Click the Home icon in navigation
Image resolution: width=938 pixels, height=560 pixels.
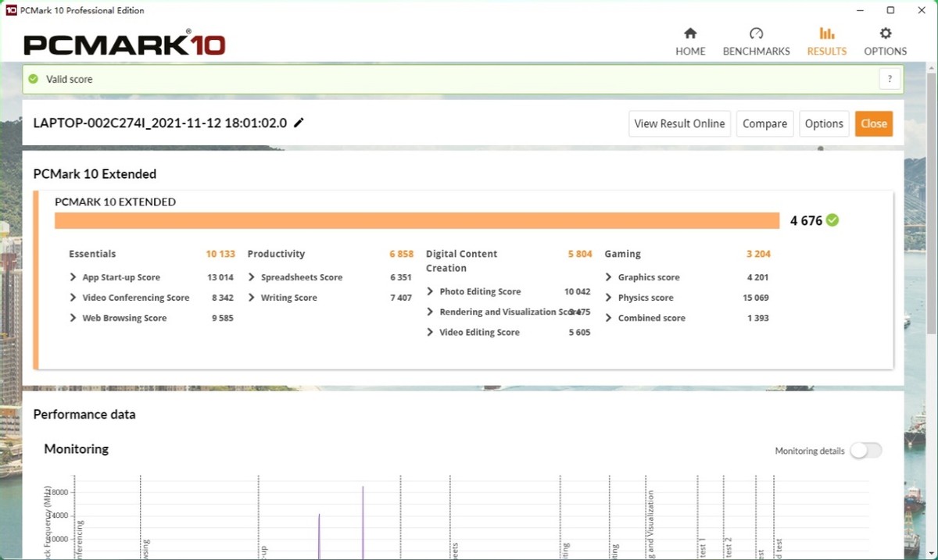click(690, 34)
